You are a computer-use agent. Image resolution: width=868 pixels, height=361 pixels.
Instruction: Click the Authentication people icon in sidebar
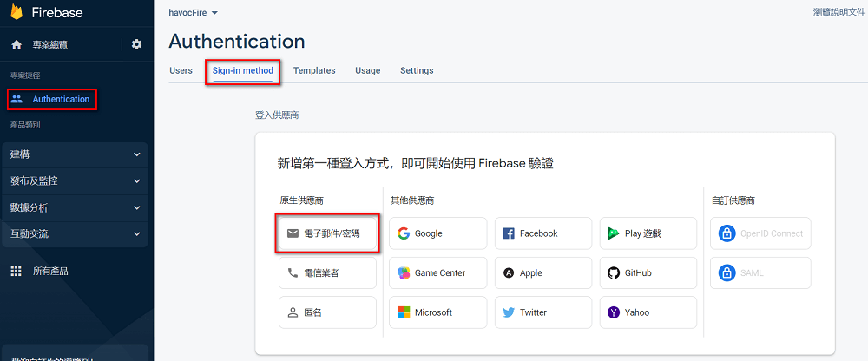[x=16, y=99]
